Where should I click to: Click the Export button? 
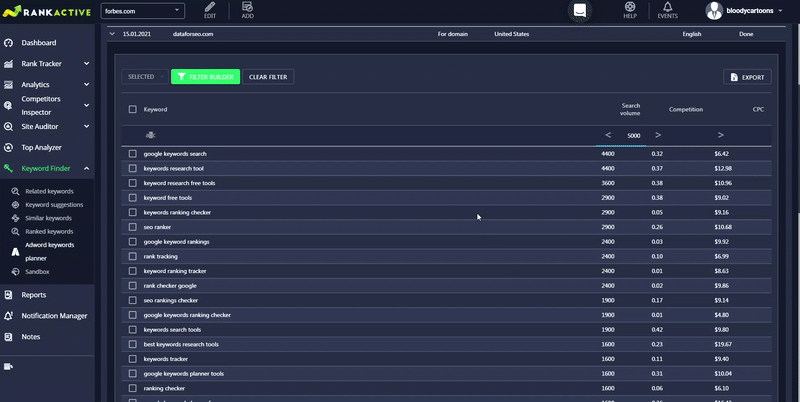coord(747,77)
